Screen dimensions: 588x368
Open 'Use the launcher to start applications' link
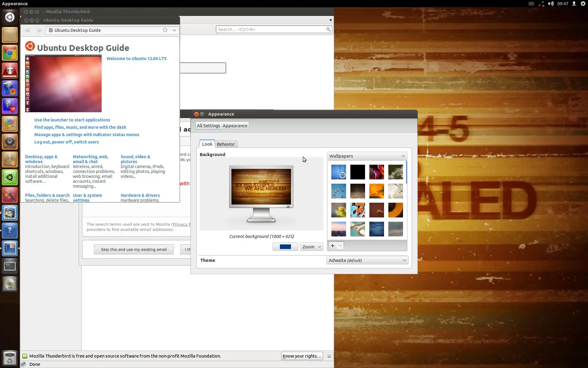(72, 120)
